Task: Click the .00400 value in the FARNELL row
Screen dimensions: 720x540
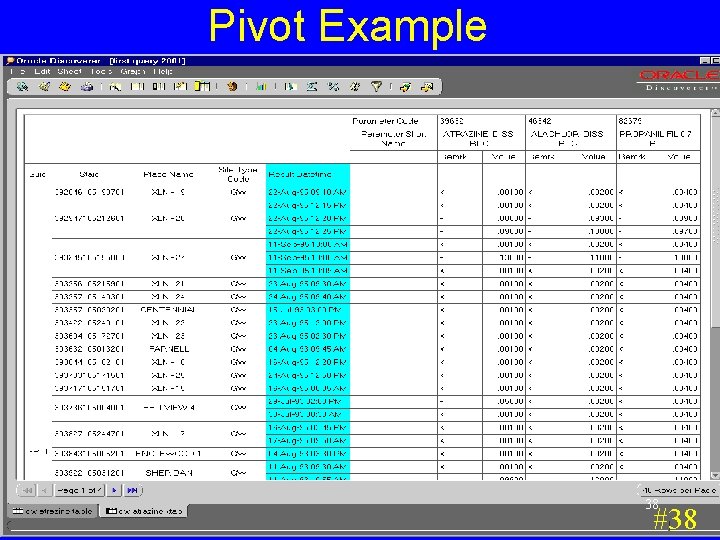Action: pos(685,349)
